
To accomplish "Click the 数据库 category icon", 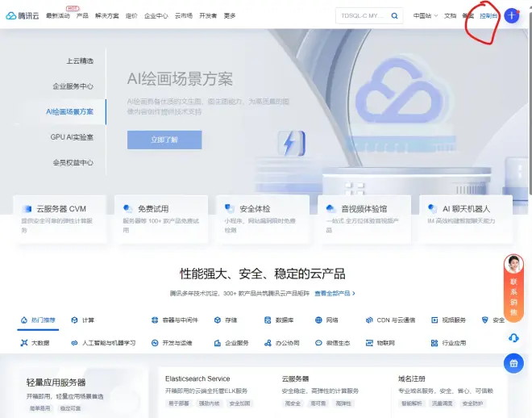I will (x=268, y=320).
